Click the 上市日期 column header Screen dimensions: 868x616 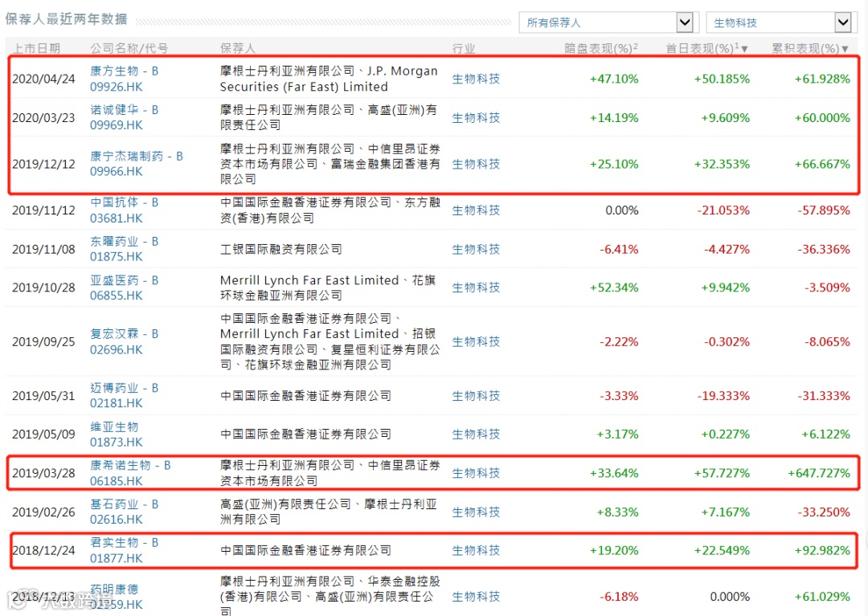click(36, 49)
